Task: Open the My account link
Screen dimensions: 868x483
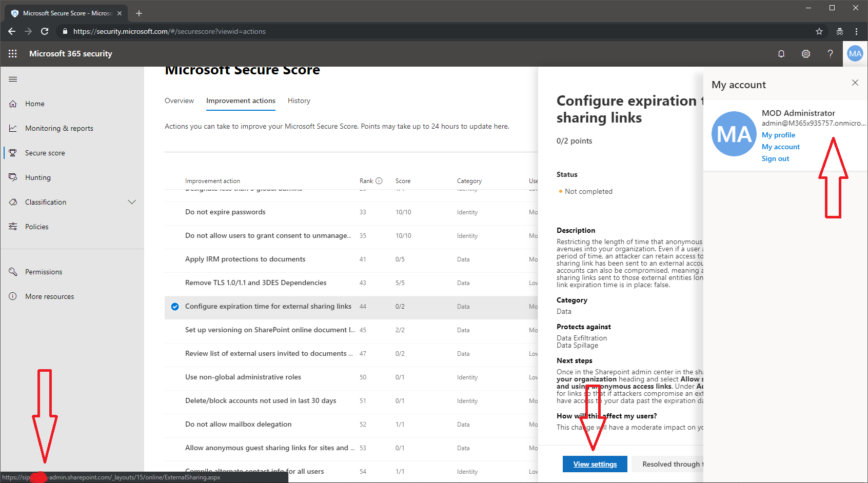Action: coord(780,147)
